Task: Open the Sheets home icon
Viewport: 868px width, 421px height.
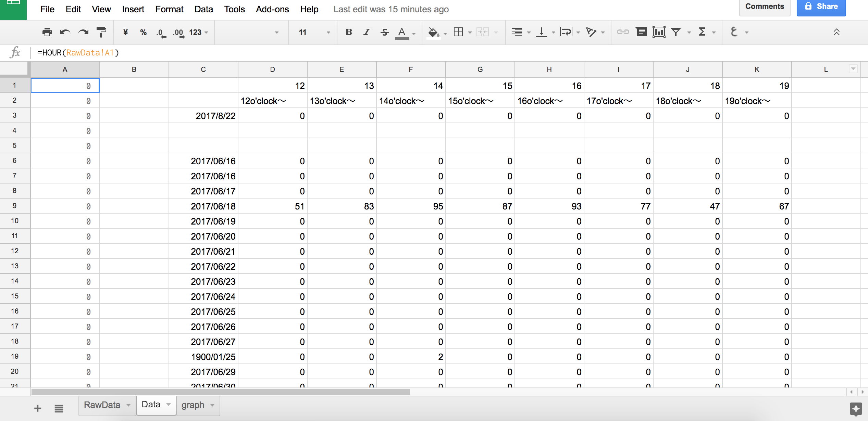Action: tap(13, 10)
